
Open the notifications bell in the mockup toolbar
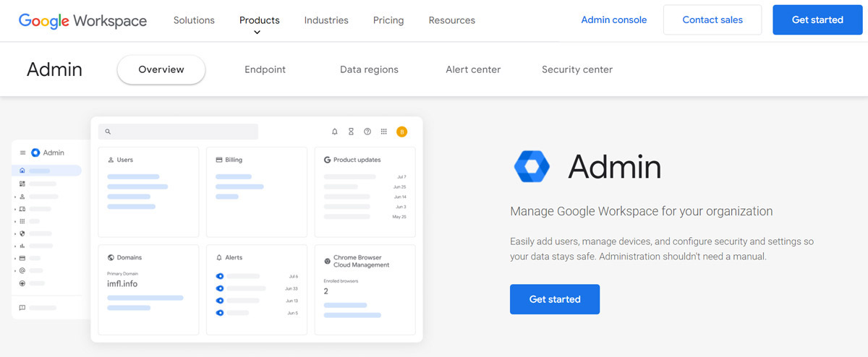pos(335,132)
